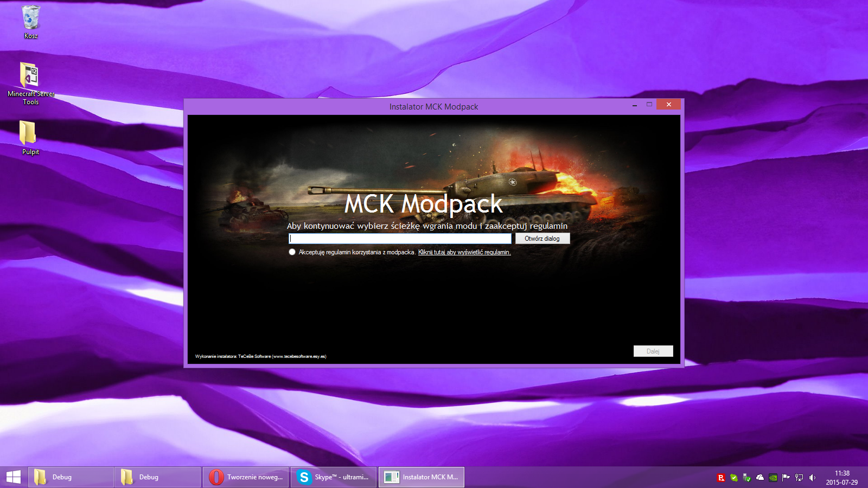Viewport: 868px width, 488px height.
Task: Select the Akceptuję regulamin radio button
Action: pos(292,252)
